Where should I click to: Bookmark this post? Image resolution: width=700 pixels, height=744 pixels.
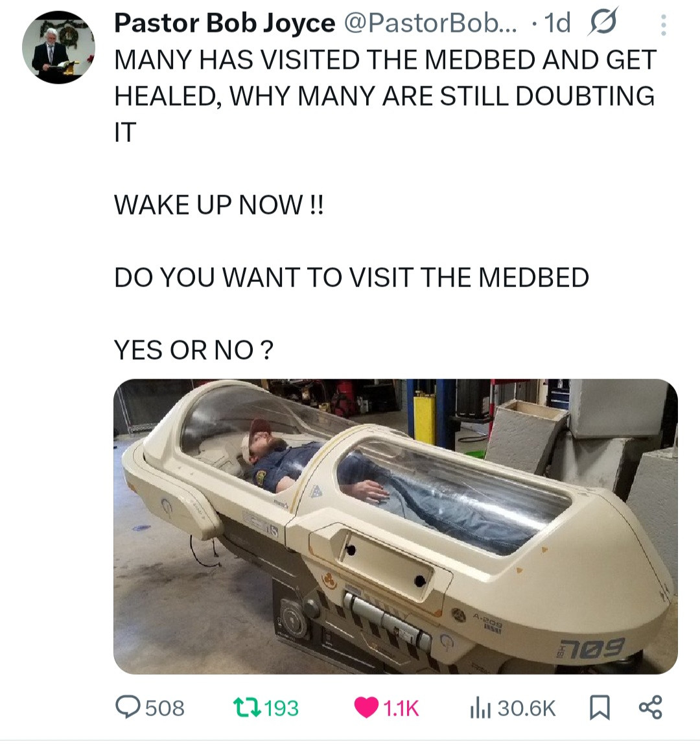coord(600,708)
